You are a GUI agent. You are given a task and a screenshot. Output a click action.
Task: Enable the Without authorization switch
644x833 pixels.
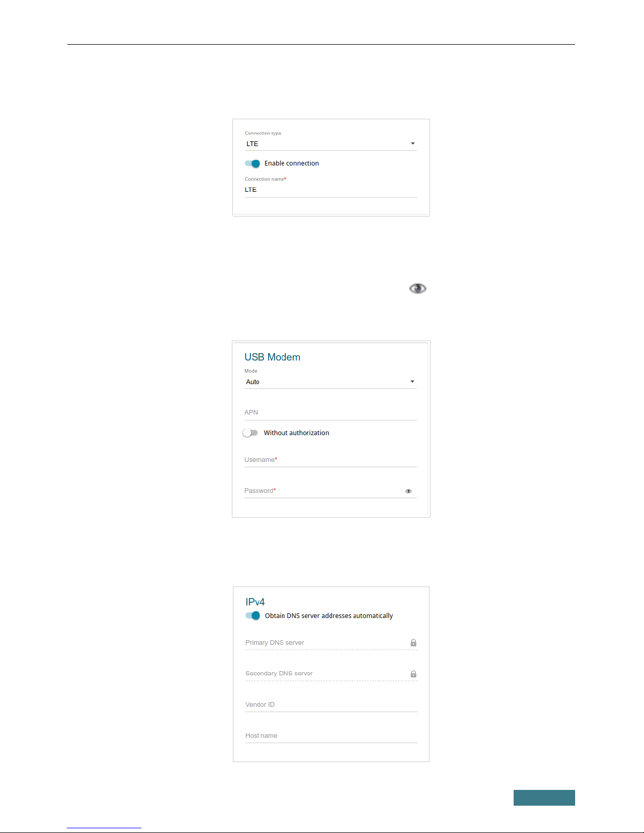(x=250, y=433)
